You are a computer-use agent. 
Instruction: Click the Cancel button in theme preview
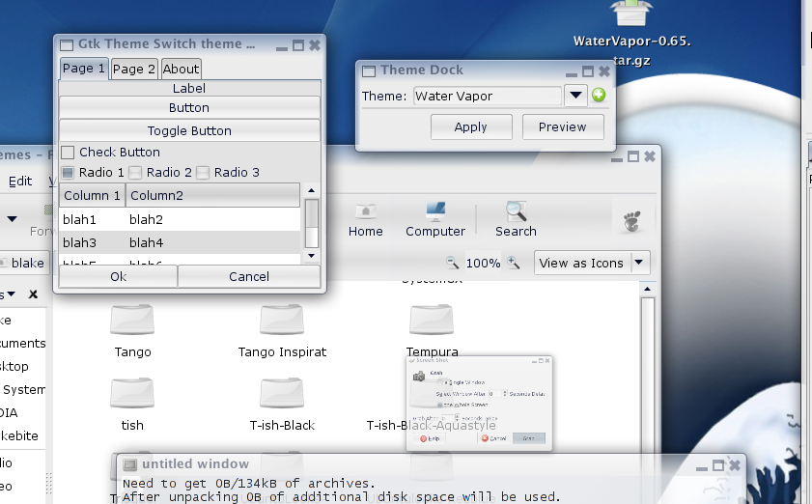(x=249, y=276)
